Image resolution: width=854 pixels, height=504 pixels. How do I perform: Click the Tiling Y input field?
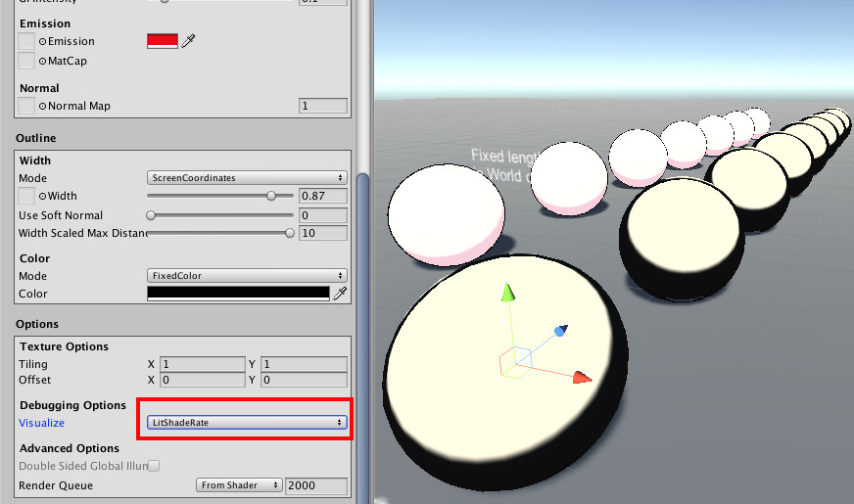tap(304, 364)
